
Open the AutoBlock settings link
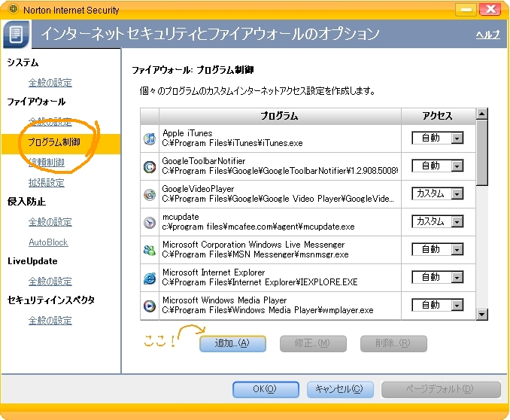(48, 242)
